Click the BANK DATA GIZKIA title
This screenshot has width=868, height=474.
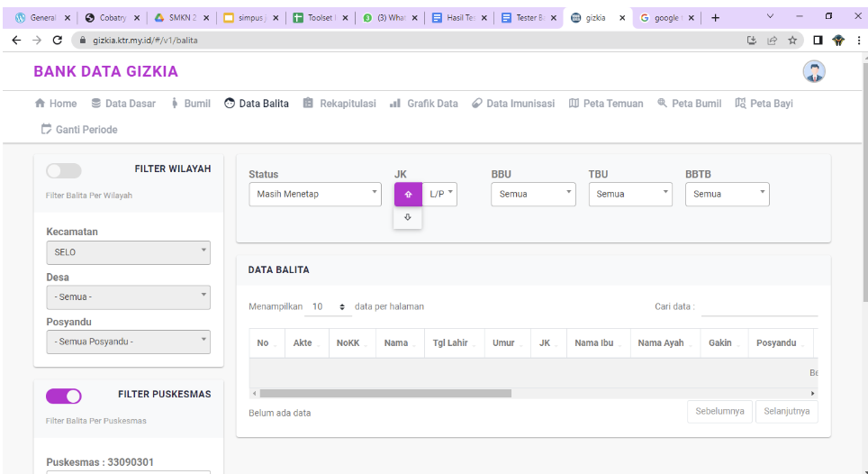105,71
